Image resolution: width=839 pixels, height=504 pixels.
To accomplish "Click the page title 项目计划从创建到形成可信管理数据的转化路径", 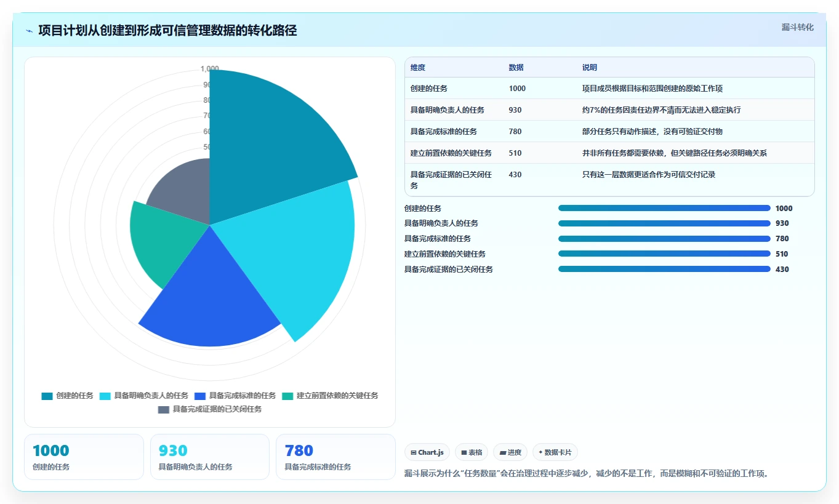I will [167, 31].
